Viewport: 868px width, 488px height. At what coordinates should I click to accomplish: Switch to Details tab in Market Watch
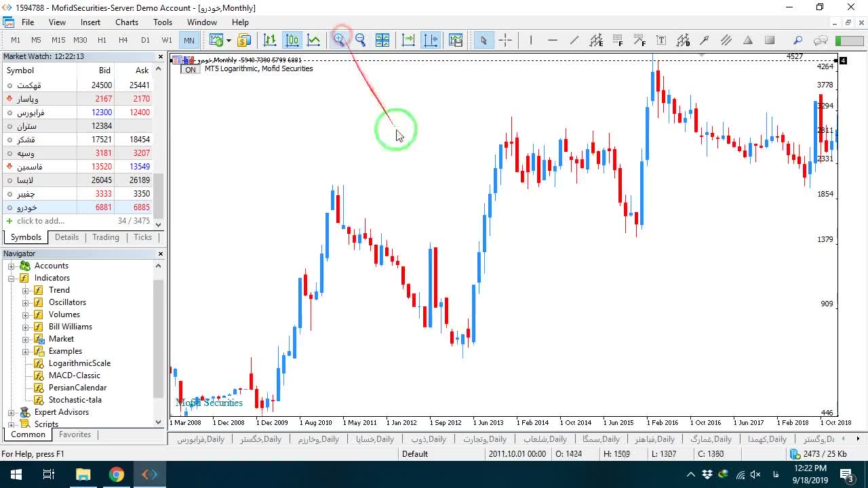click(x=66, y=237)
